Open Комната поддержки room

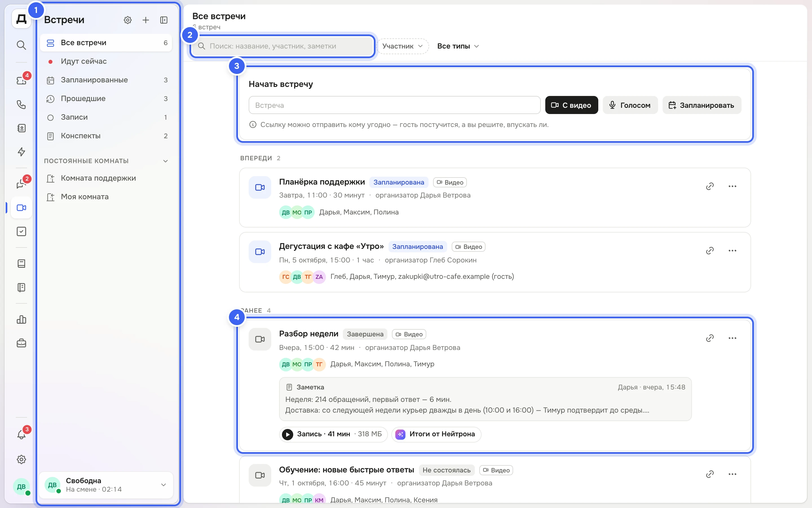click(106, 178)
